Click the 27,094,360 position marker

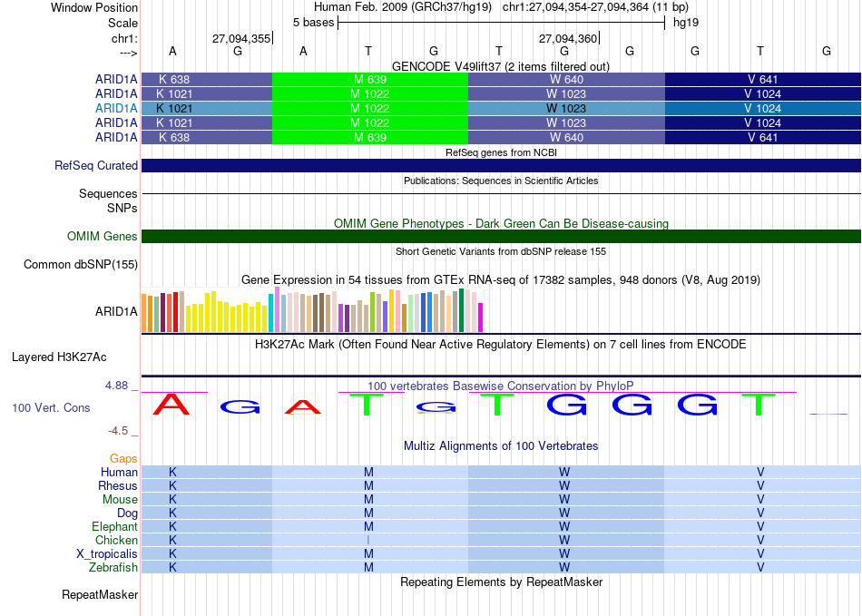click(x=568, y=38)
